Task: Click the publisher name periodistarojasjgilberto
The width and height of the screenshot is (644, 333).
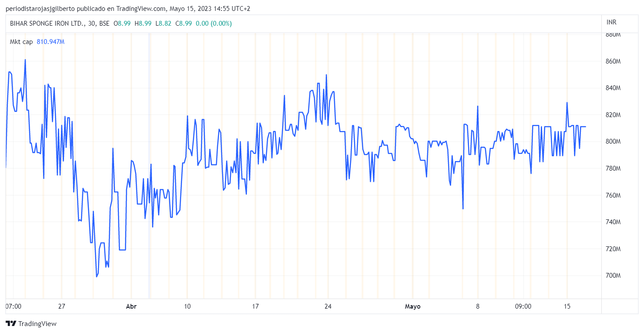Action: tap(40, 9)
